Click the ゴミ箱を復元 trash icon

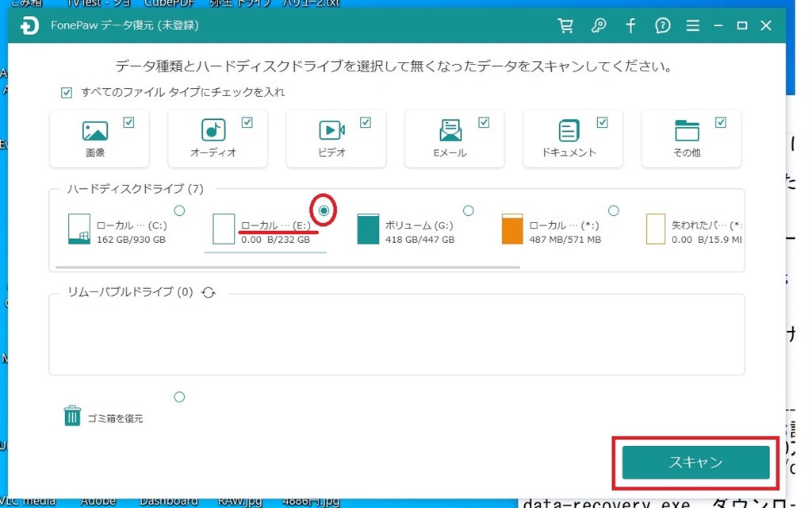pyautogui.click(x=72, y=416)
